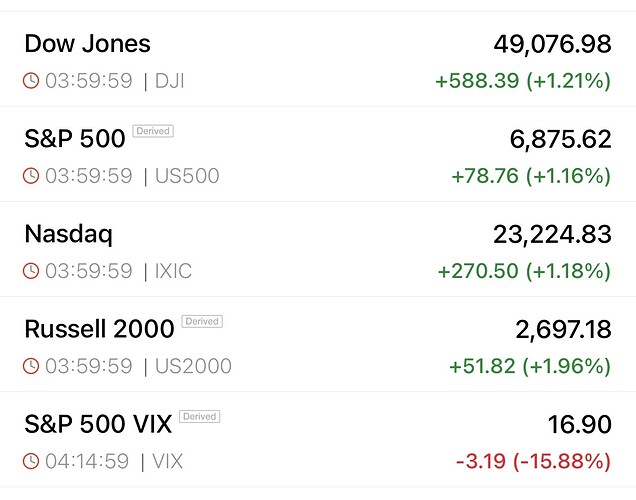Click the clock icon under Nasdaq
636x500 pixels.
(31, 271)
